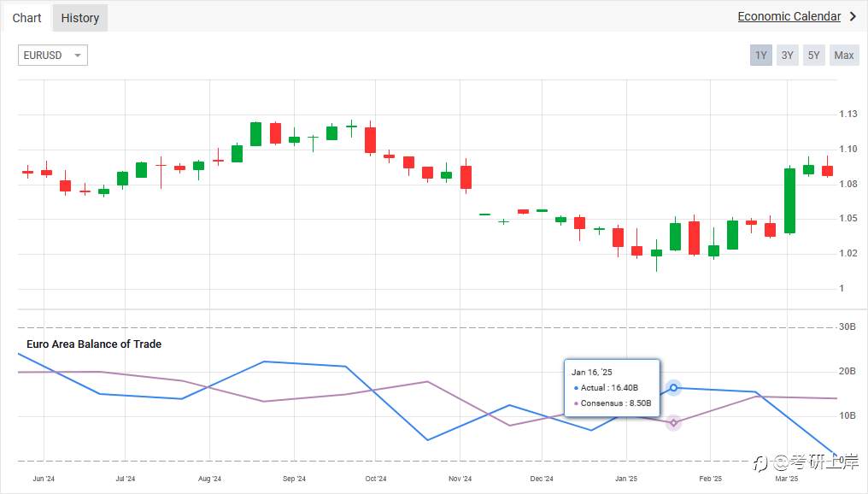This screenshot has width=868, height=494.
Task: Click the 10B trade axis label
Action: pos(847,415)
